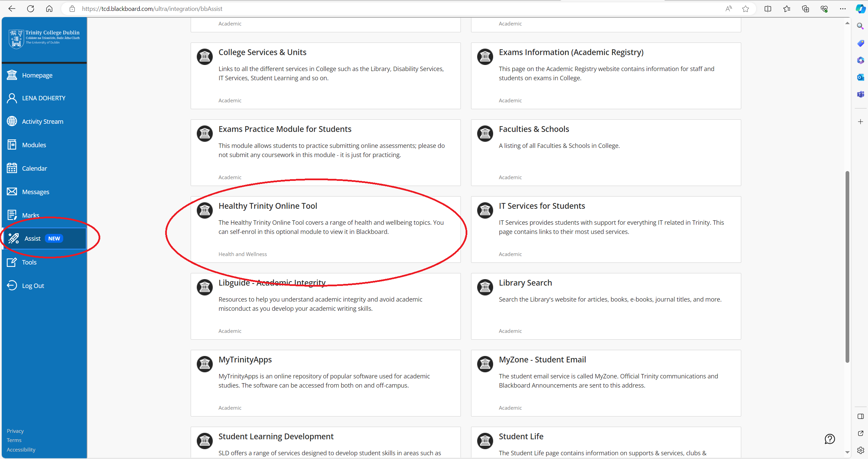
Task: Click the NEW badge beside Assist
Action: [x=54, y=238]
